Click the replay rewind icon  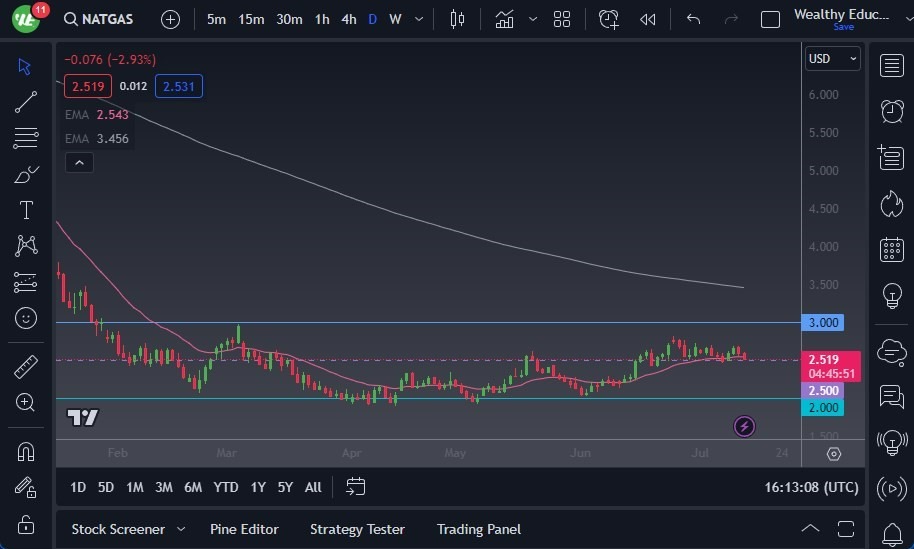point(648,19)
